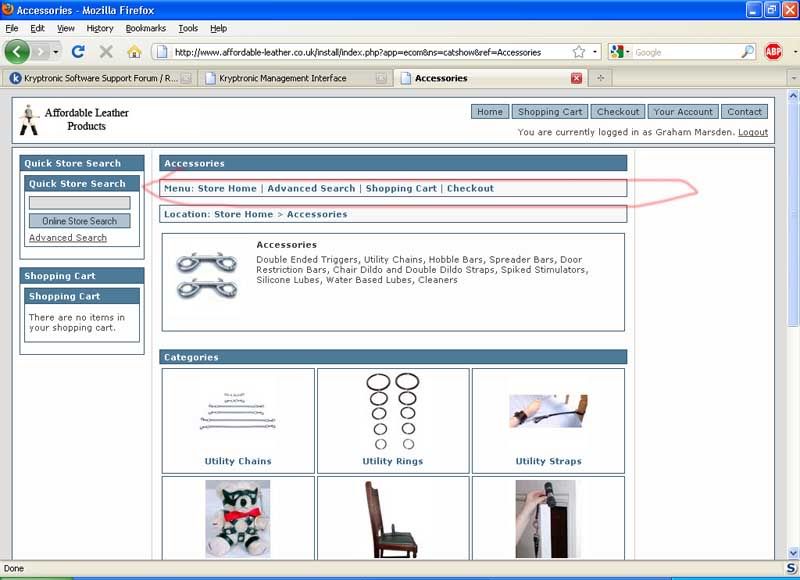Go back with the green Back arrow
Viewport: 800px width, 580px height.
17,52
